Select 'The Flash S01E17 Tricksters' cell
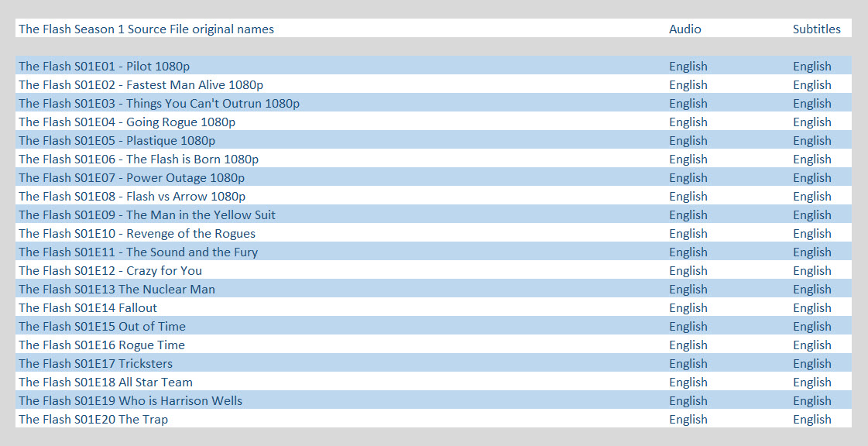The image size is (868, 446). point(95,363)
